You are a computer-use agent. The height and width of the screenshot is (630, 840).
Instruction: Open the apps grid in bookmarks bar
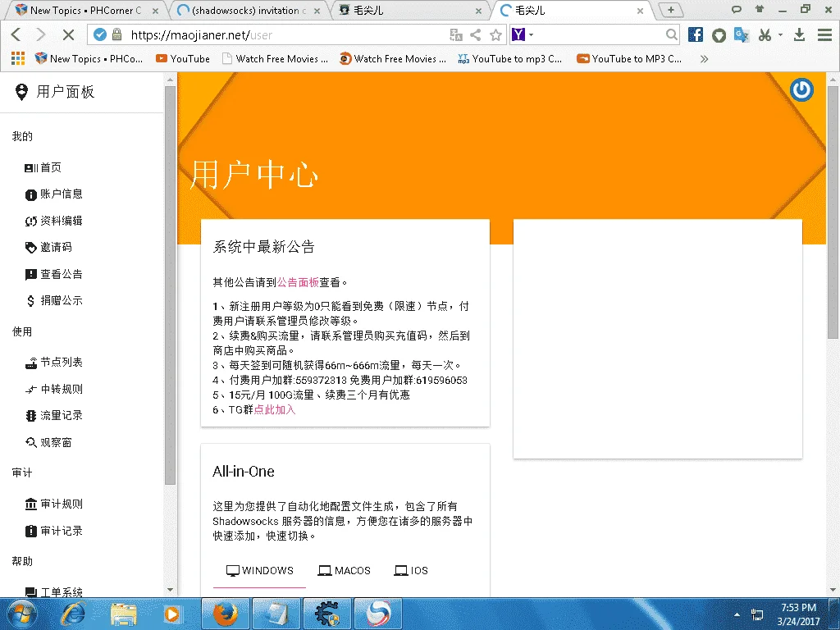coord(18,58)
